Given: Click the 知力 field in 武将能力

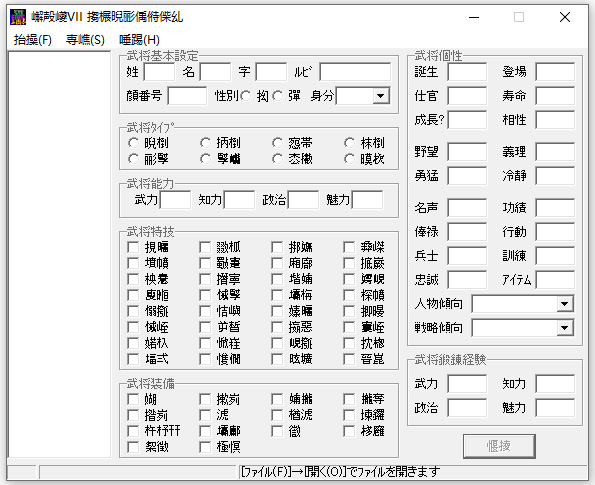Looking at the screenshot, I should tap(239, 200).
